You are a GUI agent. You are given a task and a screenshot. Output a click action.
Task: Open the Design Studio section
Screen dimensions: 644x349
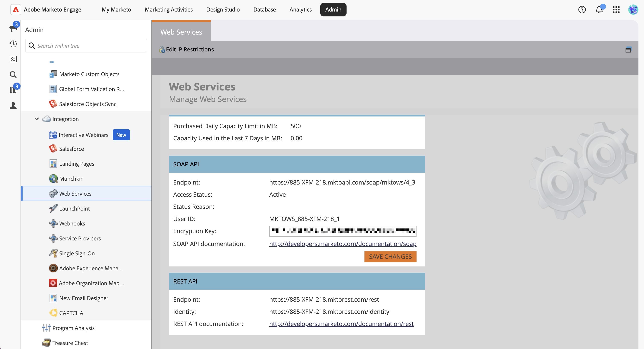tap(223, 10)
